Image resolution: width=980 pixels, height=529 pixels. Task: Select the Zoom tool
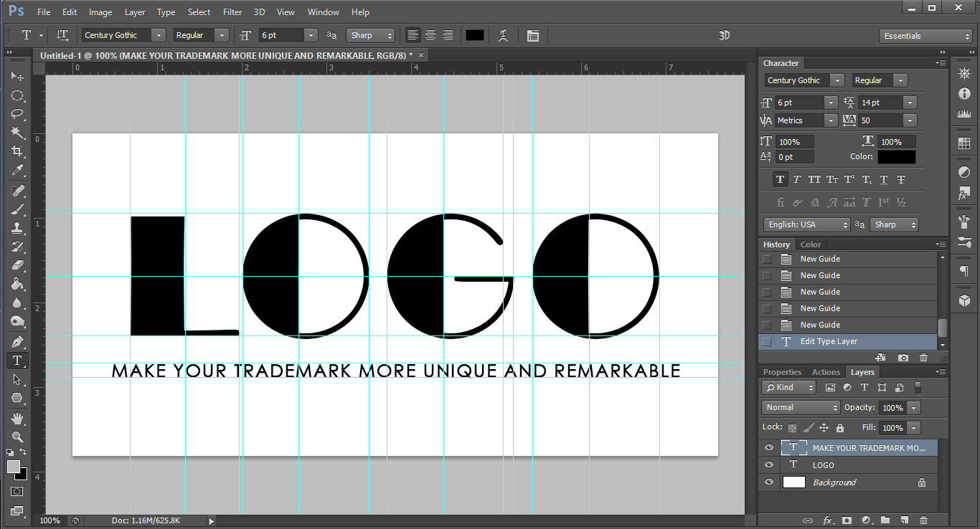[17, 437]
